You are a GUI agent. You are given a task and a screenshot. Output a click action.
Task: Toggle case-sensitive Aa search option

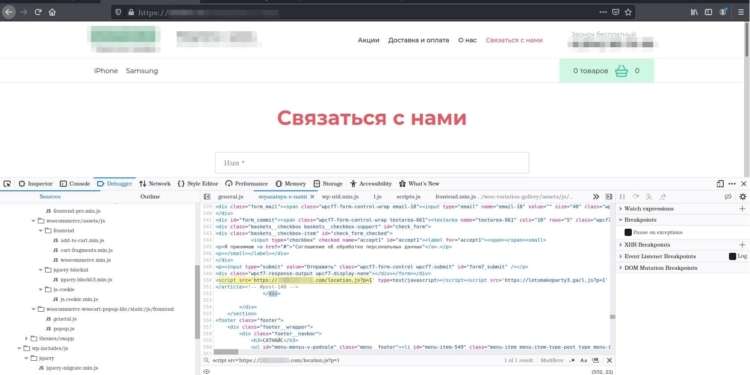(x=584, y=360)
